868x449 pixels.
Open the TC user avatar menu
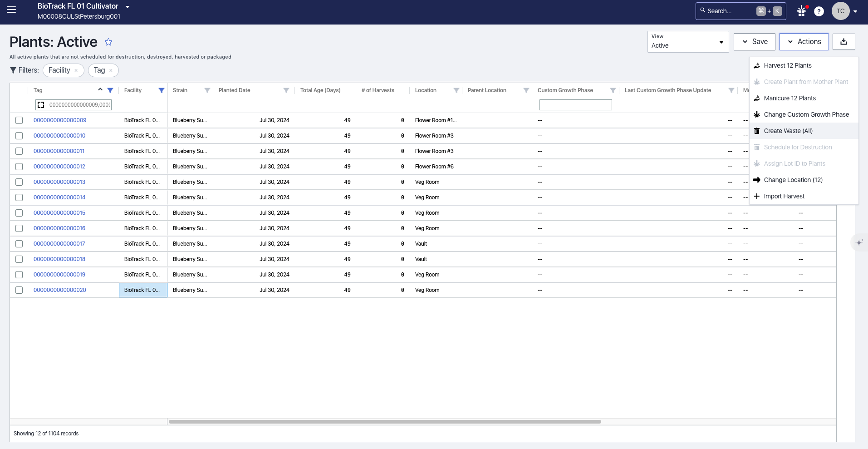841,11
